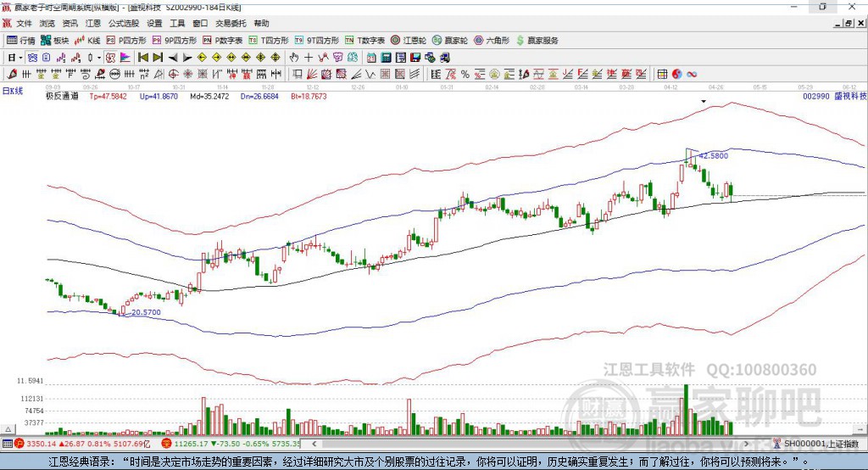
Task: Click right arrow of horizontal scrollbar
Action: (x=746, y=444)
